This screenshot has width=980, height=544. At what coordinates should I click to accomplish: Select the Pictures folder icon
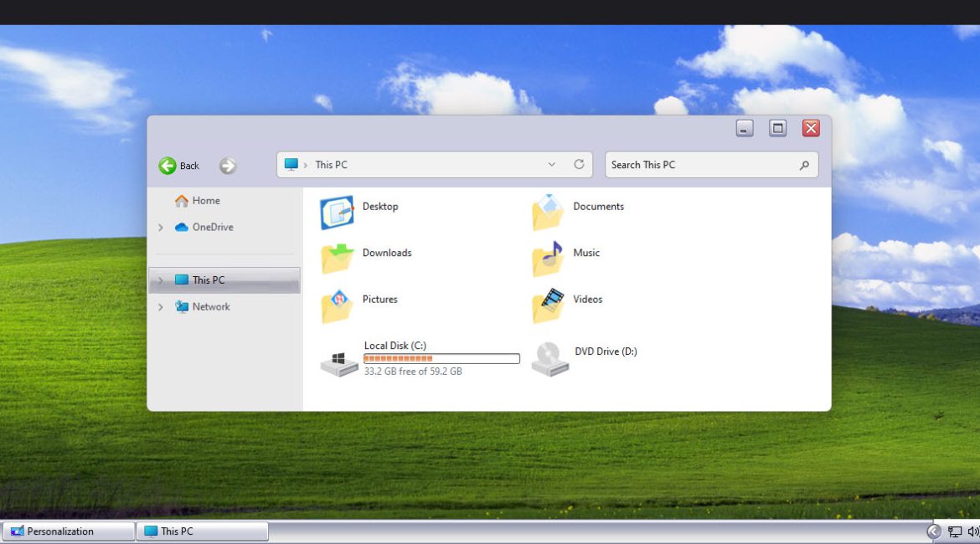click(x=337, y=305)
